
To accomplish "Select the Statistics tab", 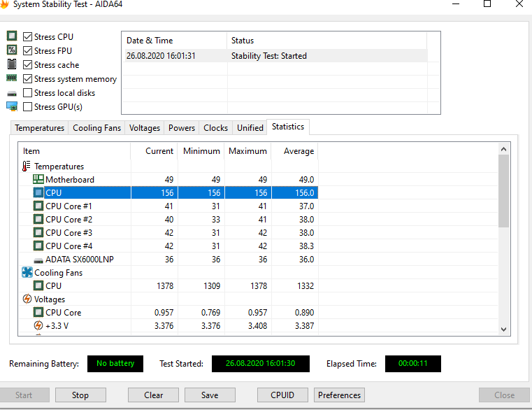I will pos(288,127).
